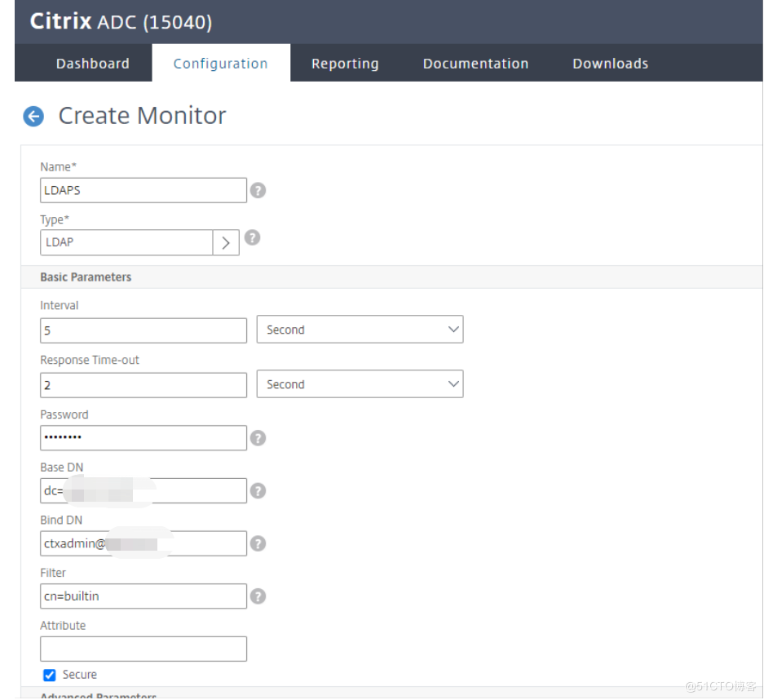Click the Create Monitor page title

(142, 116)
